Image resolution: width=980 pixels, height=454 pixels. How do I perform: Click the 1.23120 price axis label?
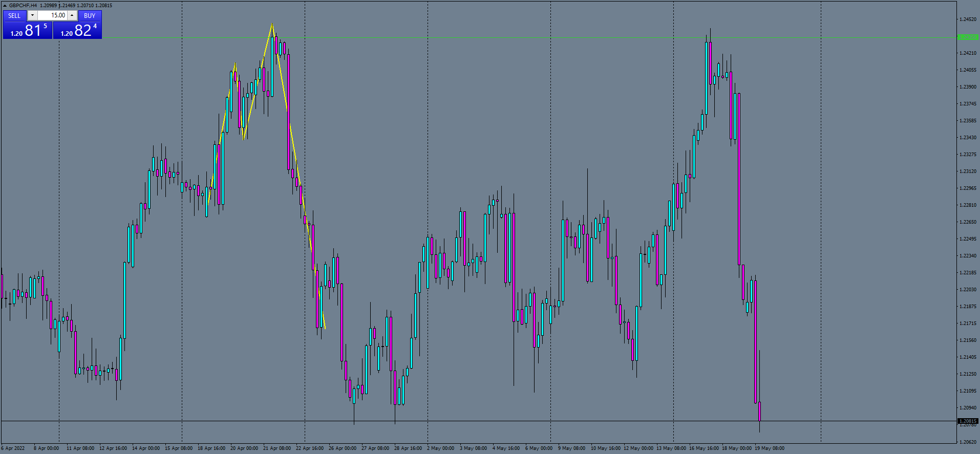968,171
